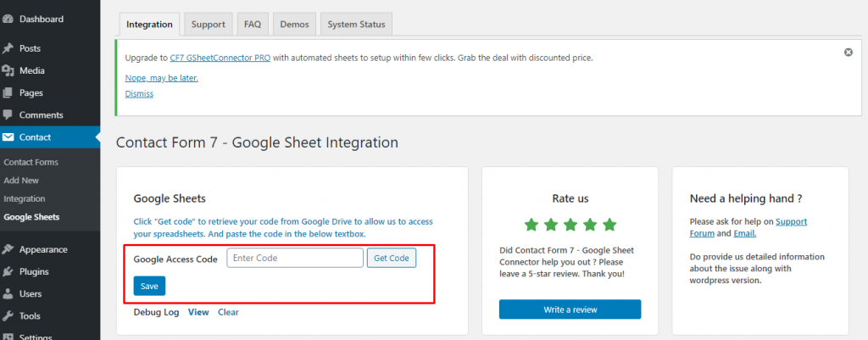
Task: Switch to the Integration tab
Action: (x=149, y=25)
